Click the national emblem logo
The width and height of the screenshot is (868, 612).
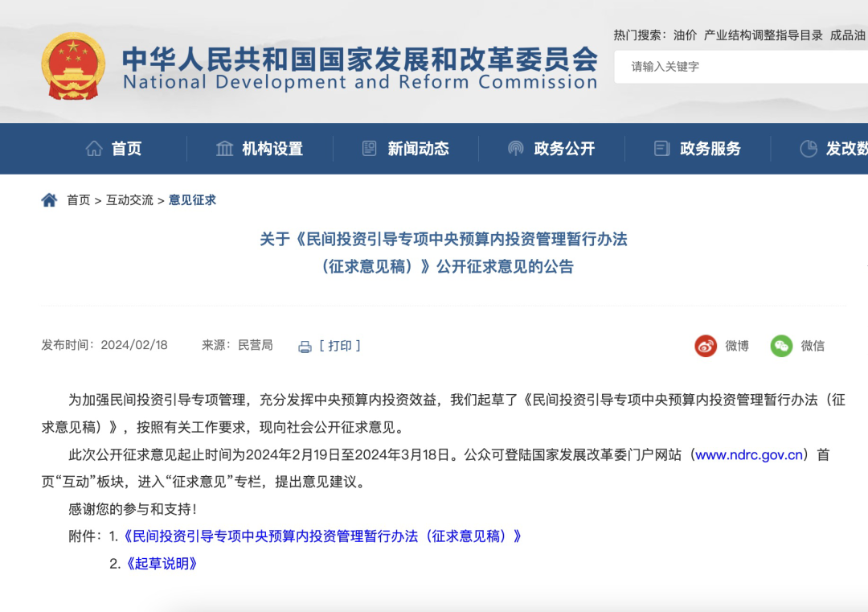pyautogui.click(x=73, y=66)
